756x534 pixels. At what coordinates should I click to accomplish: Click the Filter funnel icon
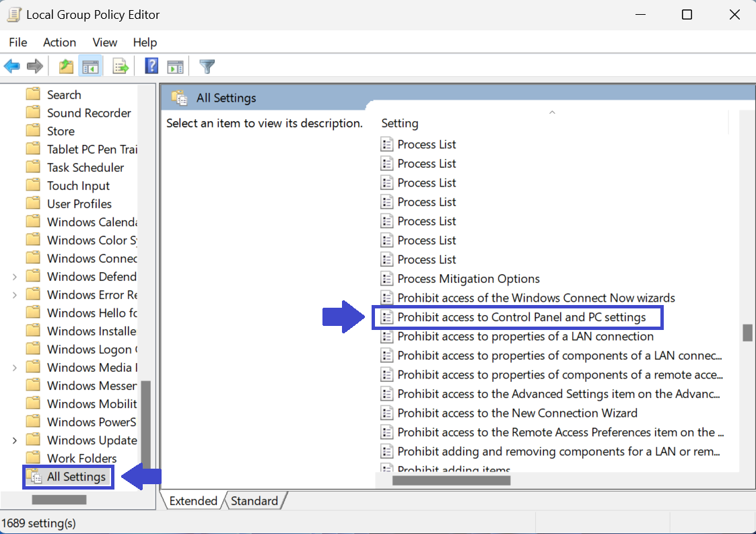(x=207, y=66)
